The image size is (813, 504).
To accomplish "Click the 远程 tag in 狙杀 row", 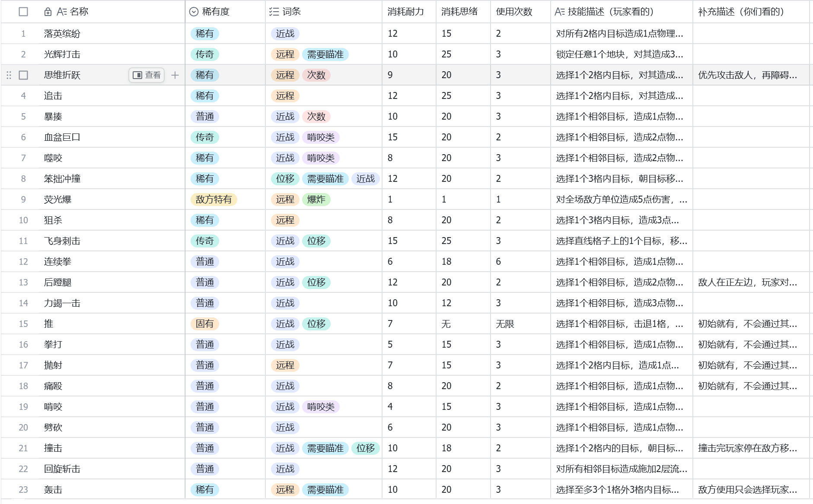I will tap(285, 220).
